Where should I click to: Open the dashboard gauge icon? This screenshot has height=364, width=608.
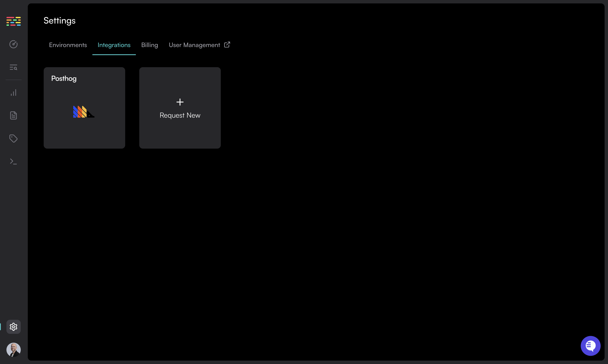coord(13,44)
